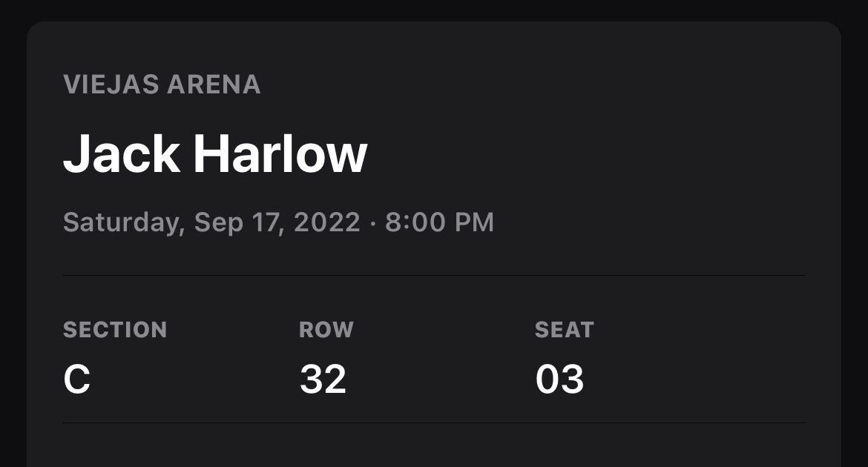Select the seat number 03
The height and width of the screenshot is (467, 868).
pyautogui.click(x=559, y=380)
